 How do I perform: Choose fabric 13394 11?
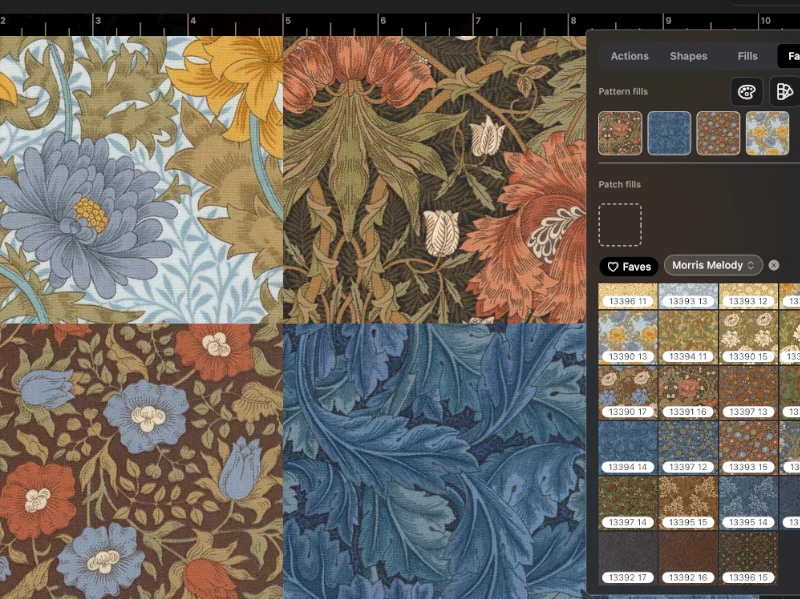click(x=688, y=337)
